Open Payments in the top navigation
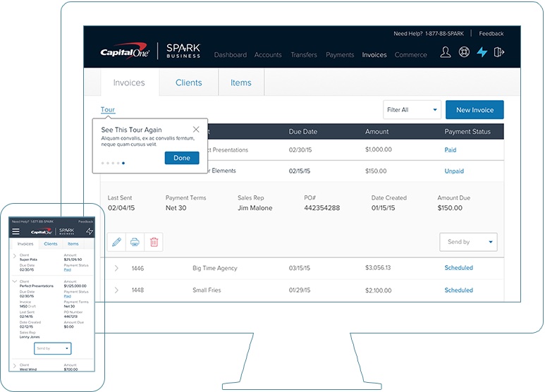The image size is (545, 392). click(x=340, y=55)
